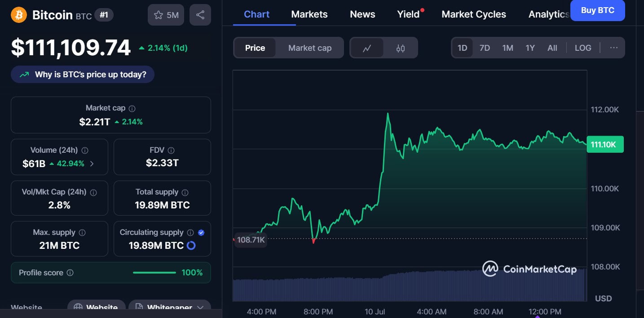Click info icon next to Market cap
This screenshot has width=644, height=318.
132,108
